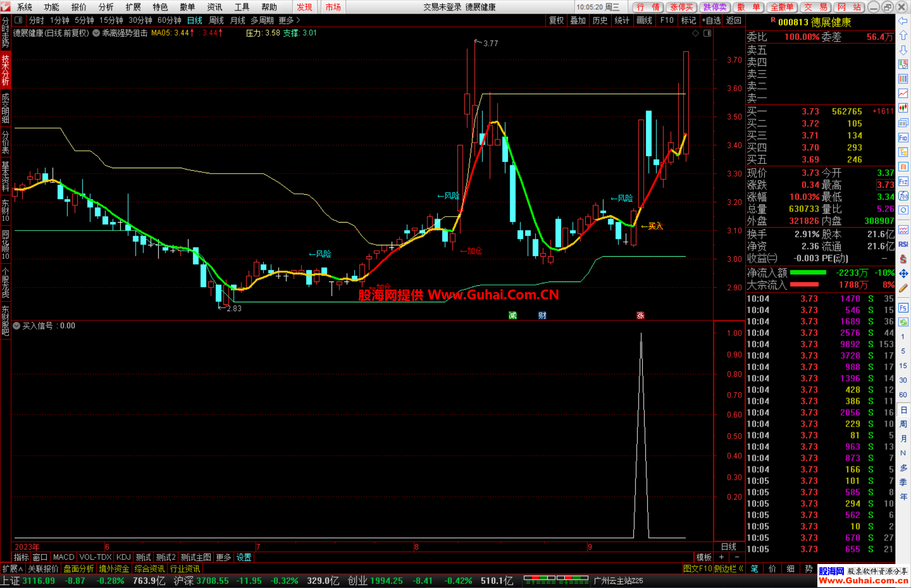The height and width of the screenshot is (588, 911).
Task: Open the F12 trading icon
Action: 903,182
